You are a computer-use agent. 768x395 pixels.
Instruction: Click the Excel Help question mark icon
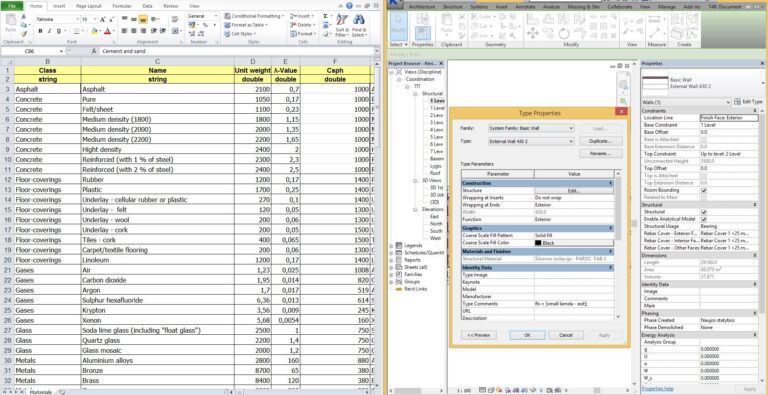coord(349,5)
